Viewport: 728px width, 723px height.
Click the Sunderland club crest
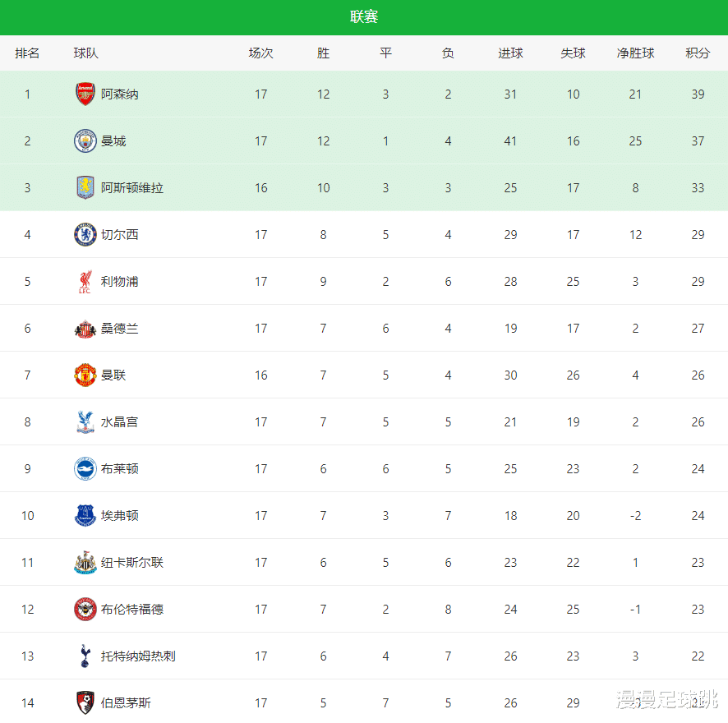tap(85, 329)
